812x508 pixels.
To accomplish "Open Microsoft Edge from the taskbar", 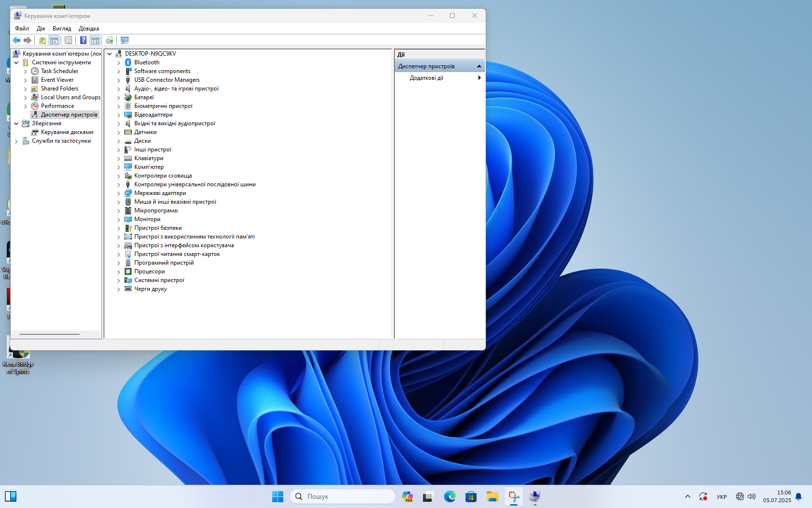I will pos(449,496).
